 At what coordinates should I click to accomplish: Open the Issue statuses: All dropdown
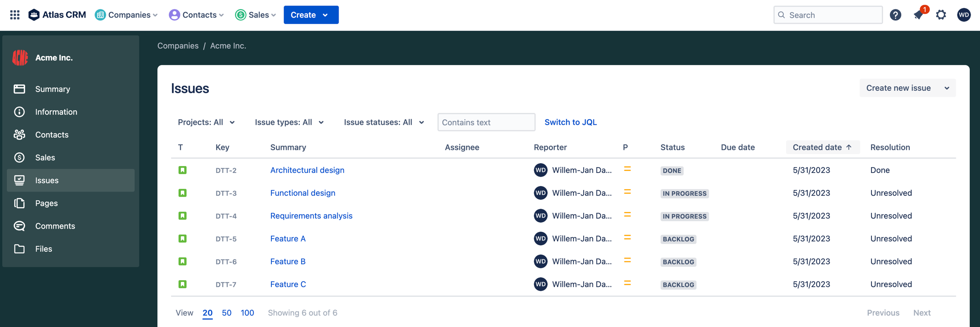pyautogui.click(x=384, y=122)
